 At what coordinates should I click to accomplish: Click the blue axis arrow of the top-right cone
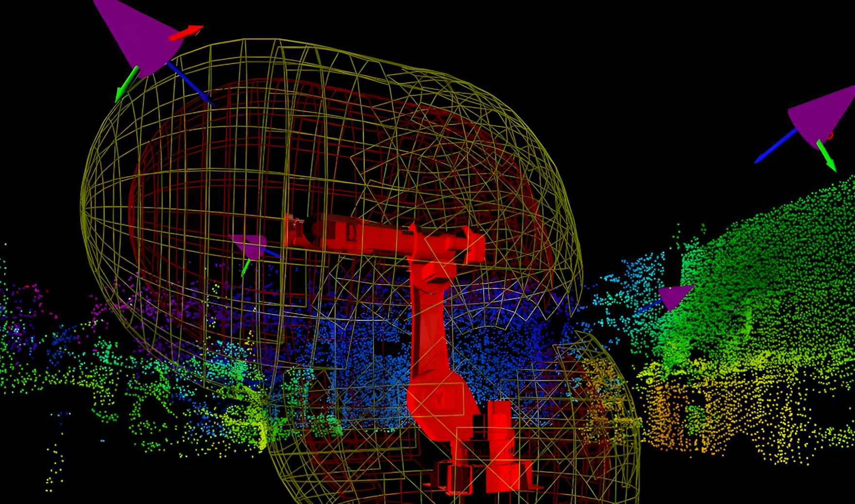pyautogui.click(x=775, y=146)
